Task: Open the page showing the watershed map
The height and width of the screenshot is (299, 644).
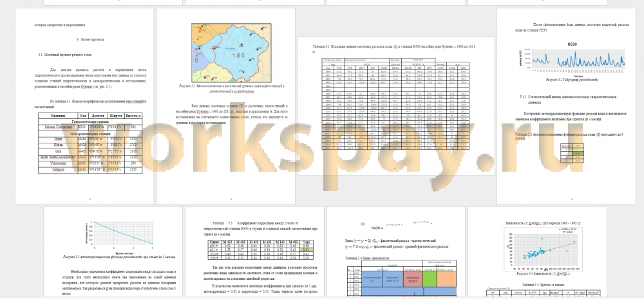Action: [225, 106]
